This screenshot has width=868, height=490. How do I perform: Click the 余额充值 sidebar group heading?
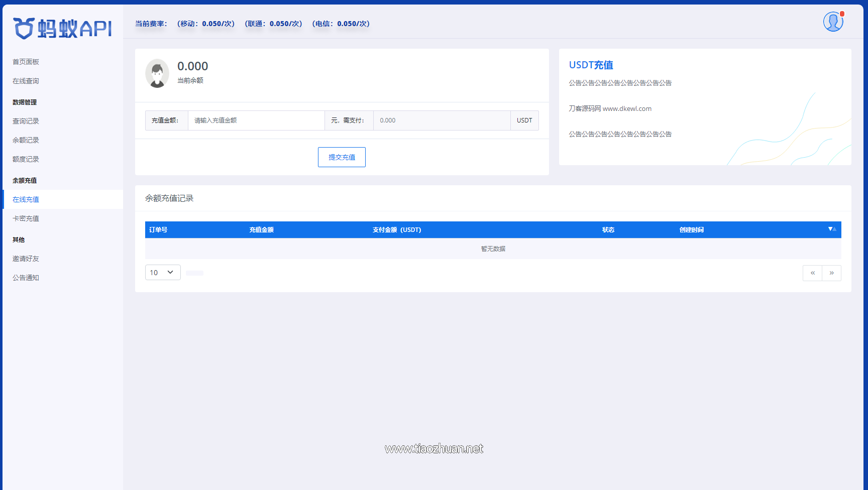point(25,180)
